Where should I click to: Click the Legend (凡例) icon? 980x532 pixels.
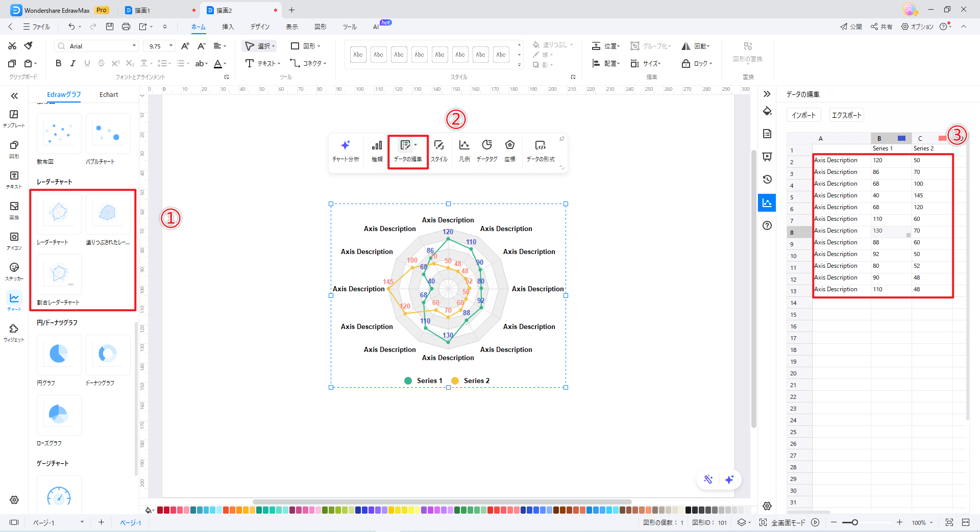point(464,151)
